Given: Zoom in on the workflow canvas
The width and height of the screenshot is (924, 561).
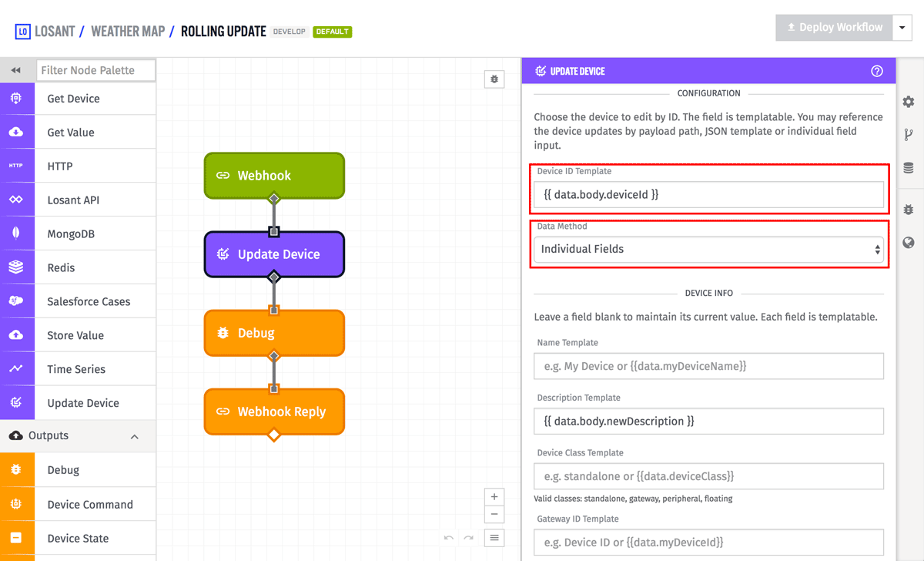Looking at the screenshot, I should (494, 497).
